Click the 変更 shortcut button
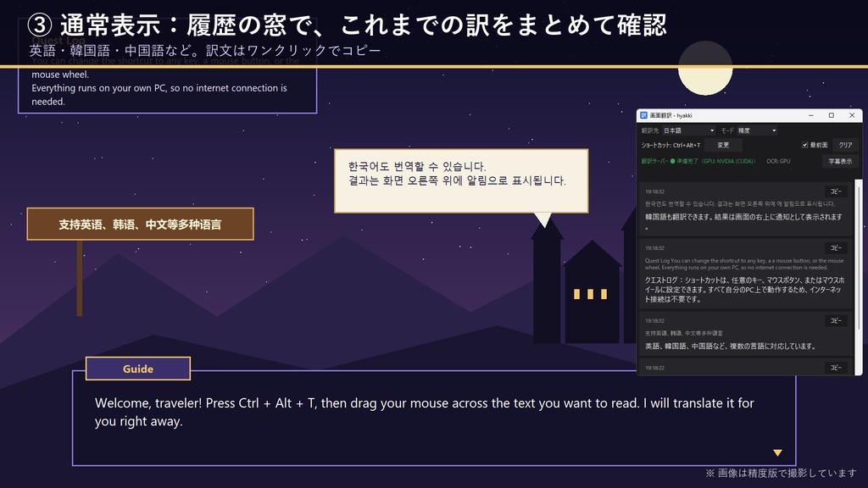The height and width of the screenshot is (488, 868). click(723, 145)
